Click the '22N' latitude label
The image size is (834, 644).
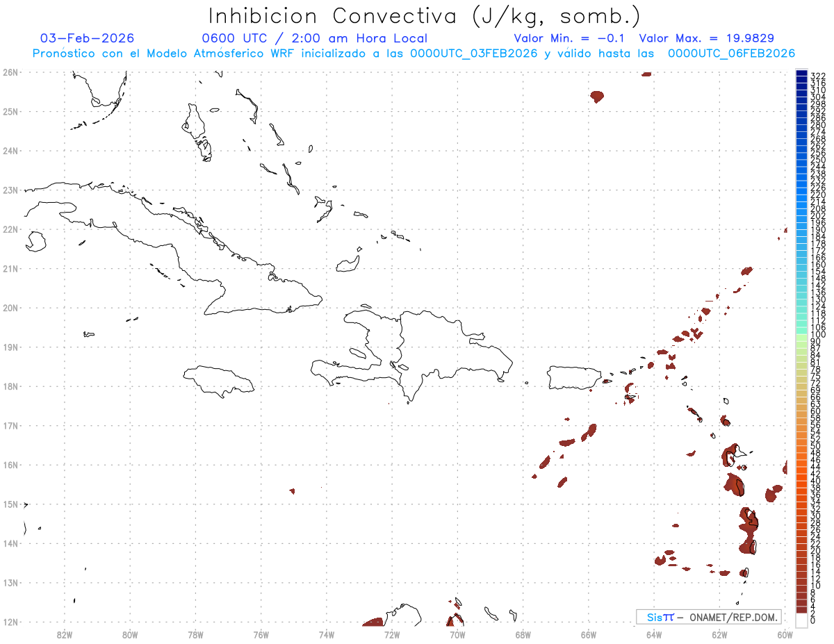(10, 229)
